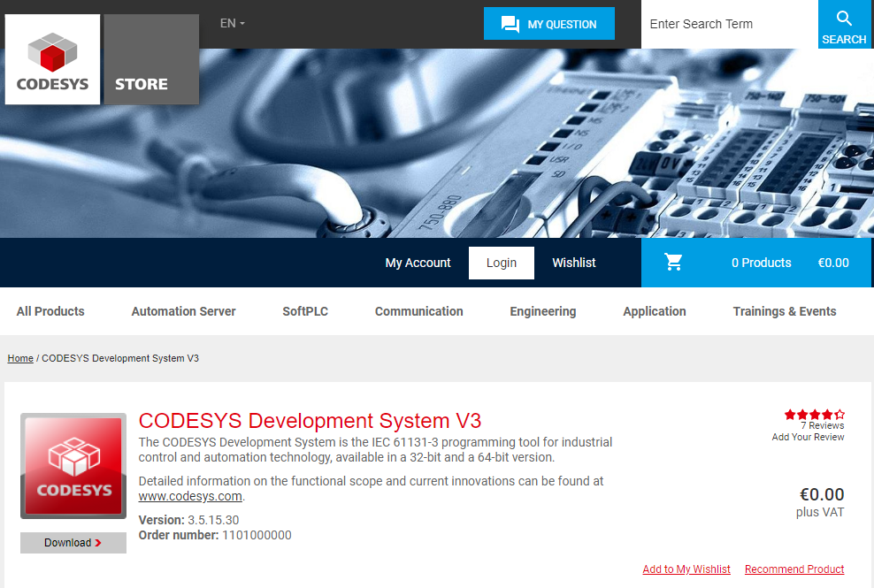
Task: Go to Home breadcrumb link
Action: tap(20, 358)
